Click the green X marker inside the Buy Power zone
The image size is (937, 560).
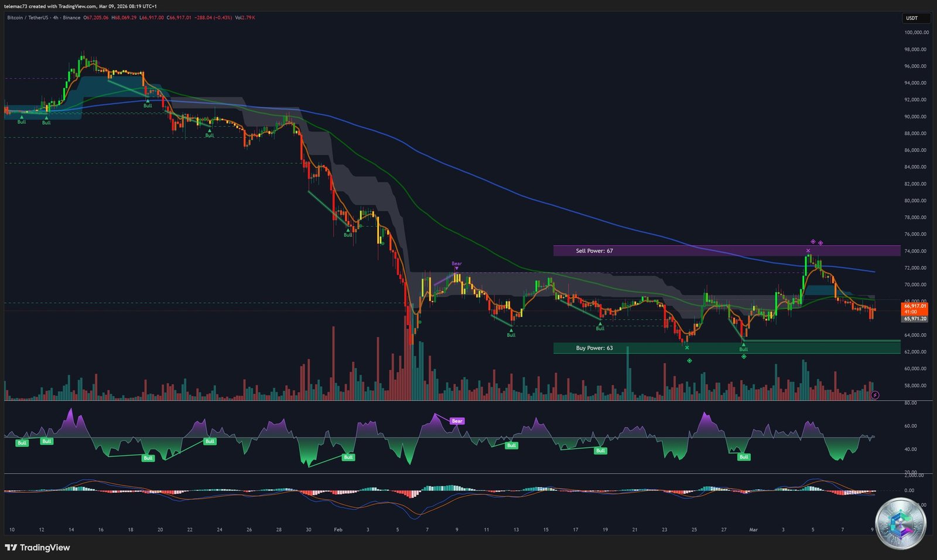click(687, 348)
